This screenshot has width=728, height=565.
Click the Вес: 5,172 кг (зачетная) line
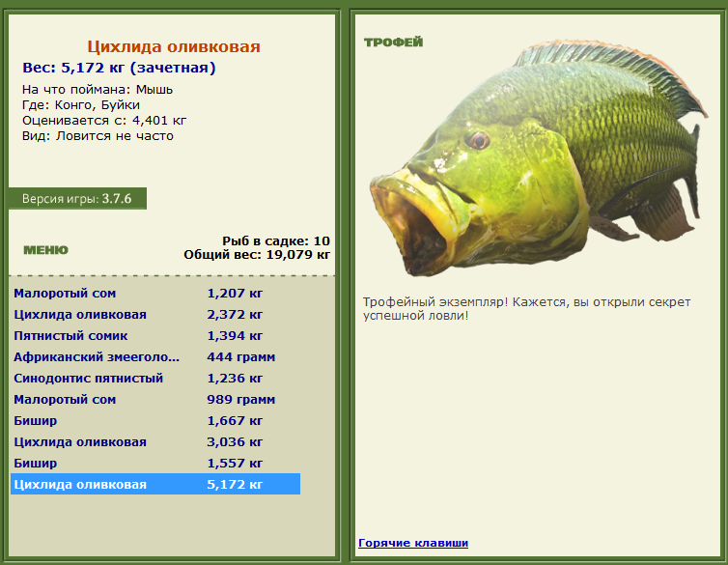119,68
